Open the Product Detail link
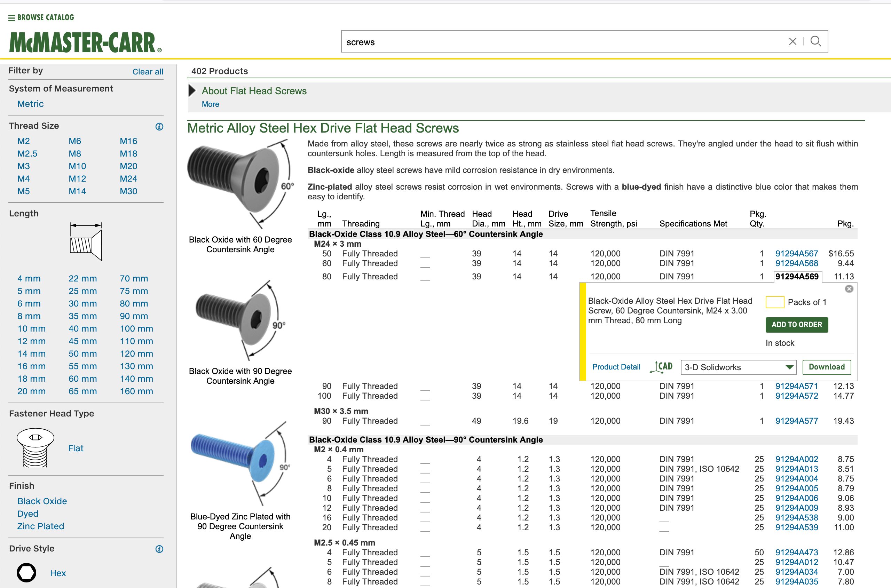The image size is (891, 588). pos(616,367)
